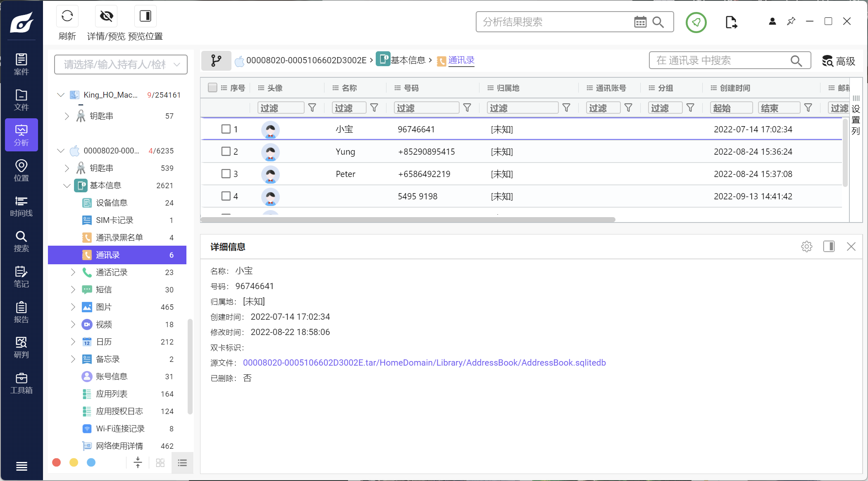868x481 pixels.
Task: Click the magnifier in 分析结果搜索 box
Action: click(x=658, y=22)
